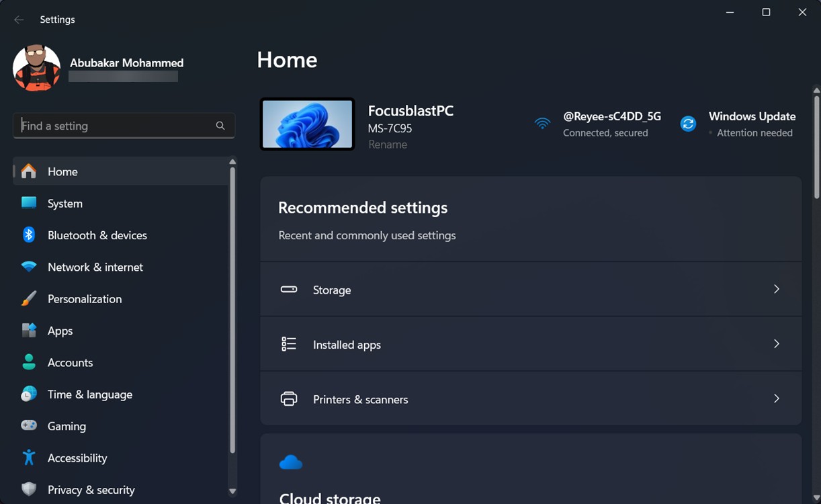This screenshot has height=504, width=821.
Task: Open Time & language settings
Action: (120, 394)
